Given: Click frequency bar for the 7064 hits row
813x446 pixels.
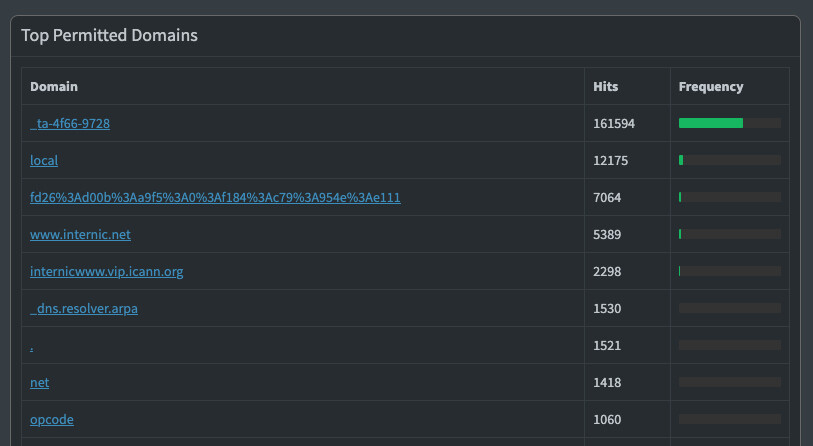Looking at the screenshot, I should pos(730,197).
